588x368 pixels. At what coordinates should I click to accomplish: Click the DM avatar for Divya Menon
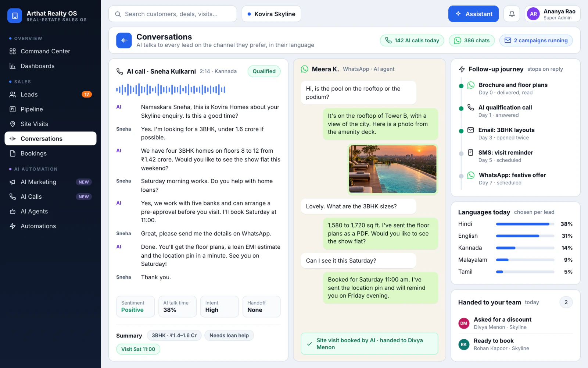pos(464,323)
